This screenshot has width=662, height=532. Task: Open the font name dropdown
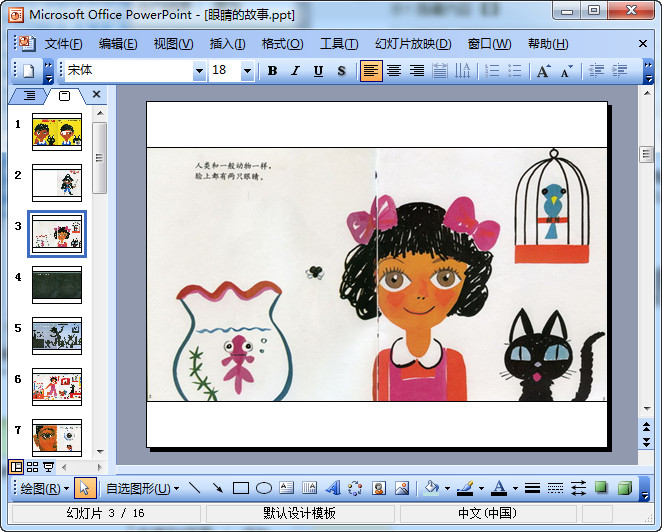coord(199,71)
